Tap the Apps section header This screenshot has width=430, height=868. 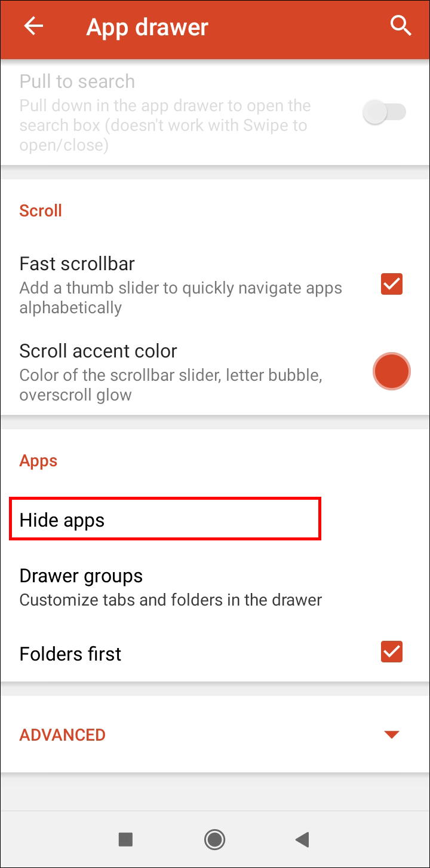(x=38, y=461)
